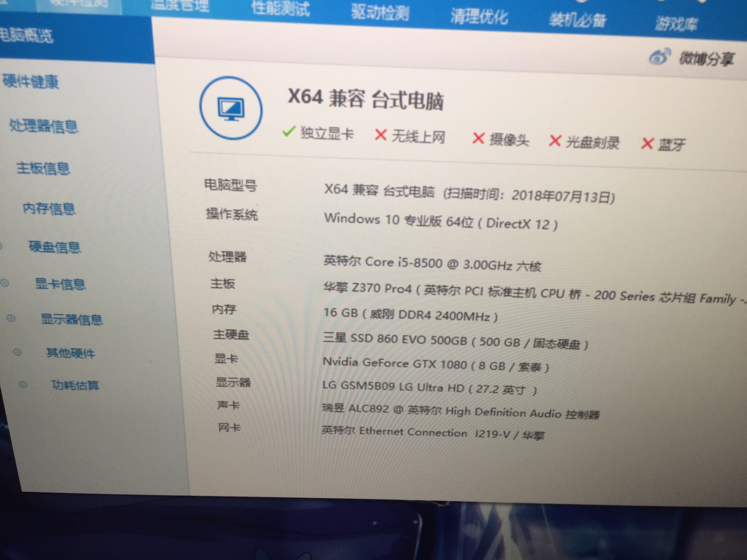Click the Weibo logo icon
This screenshot has height=560, width=747.
click(660, 56)
